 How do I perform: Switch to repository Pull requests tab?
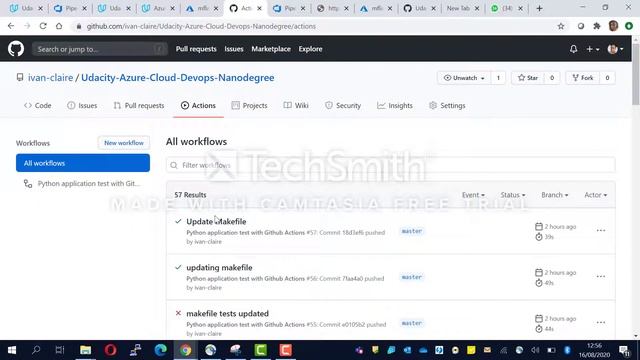click(x=139, y=105)
